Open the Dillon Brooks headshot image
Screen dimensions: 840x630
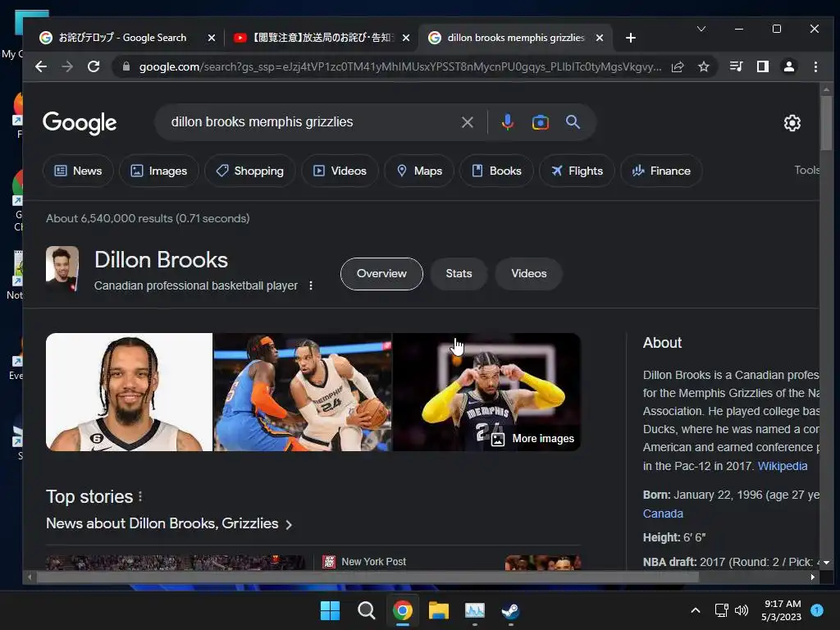pyautogui.click(x=129, y=392)
